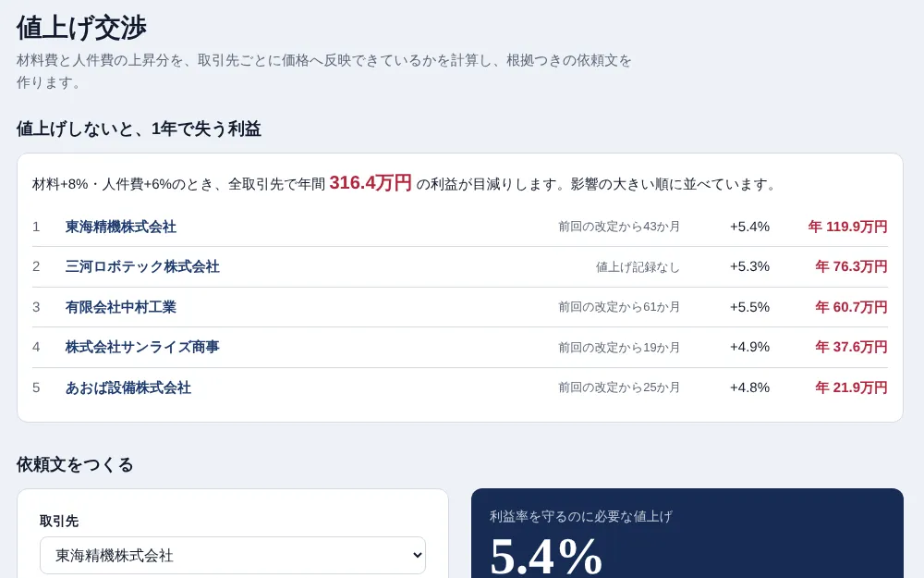Click the 前回の改定から19か月 text
Image resolution: width=924 pixels, height=578 pixels.
click(619, 348)
